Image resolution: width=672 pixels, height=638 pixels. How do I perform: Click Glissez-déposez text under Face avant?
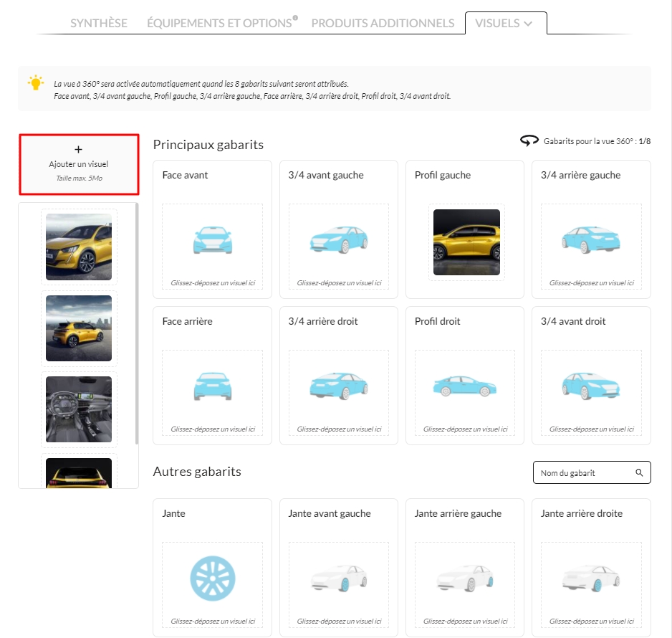[213, 283]
